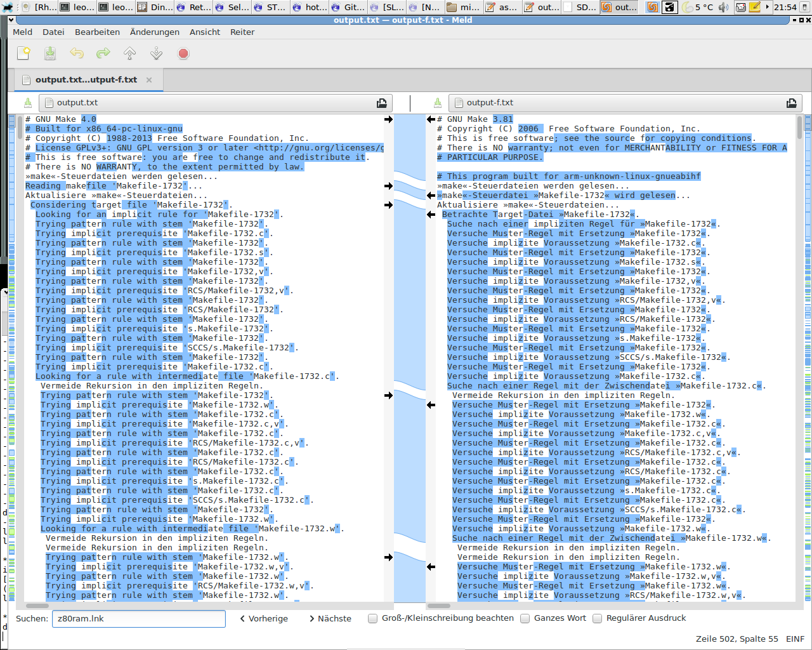Switch to 'ST...' taskbar window
Screen dimensions: 812x650
coord(270,7)
